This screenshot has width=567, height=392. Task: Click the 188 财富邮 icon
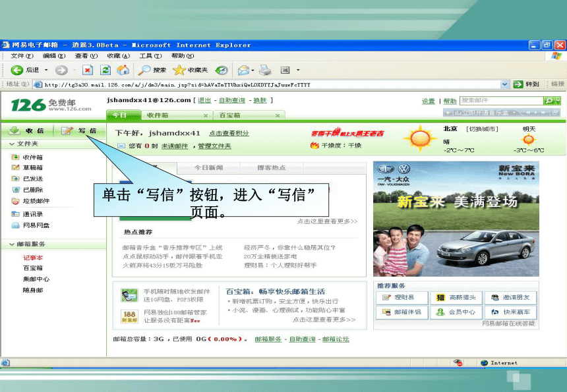pos(129,316)
